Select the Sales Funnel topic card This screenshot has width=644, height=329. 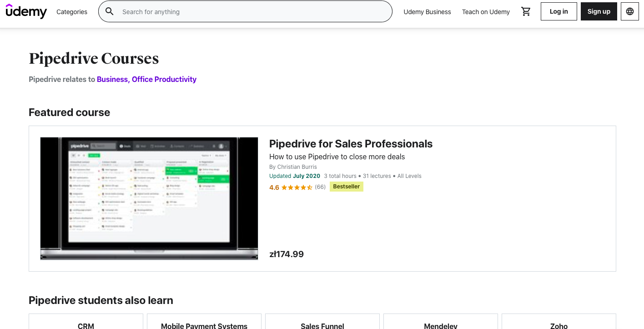(322, 324)
